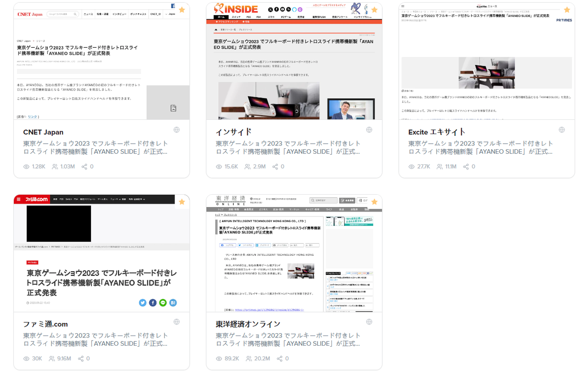Select the "インサイド" card title
Viewport: 588px width, 376px height.
(x=233, y=132)
